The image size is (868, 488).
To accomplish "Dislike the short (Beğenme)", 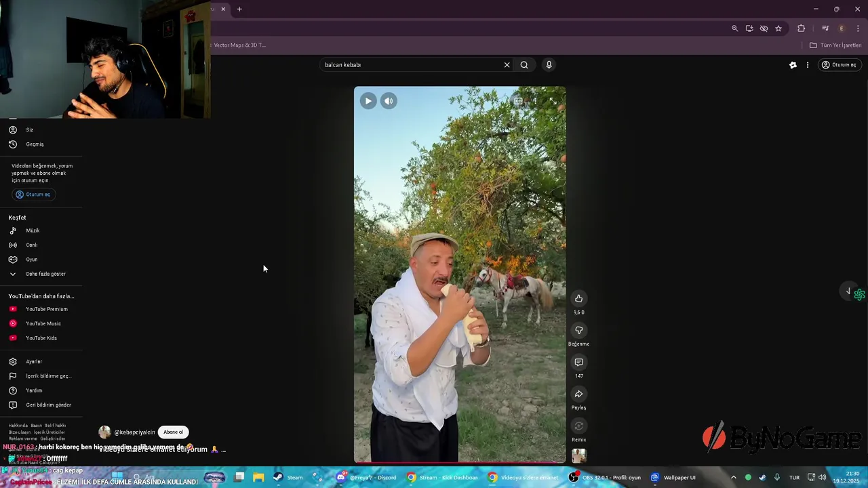I will click(578, 330).
